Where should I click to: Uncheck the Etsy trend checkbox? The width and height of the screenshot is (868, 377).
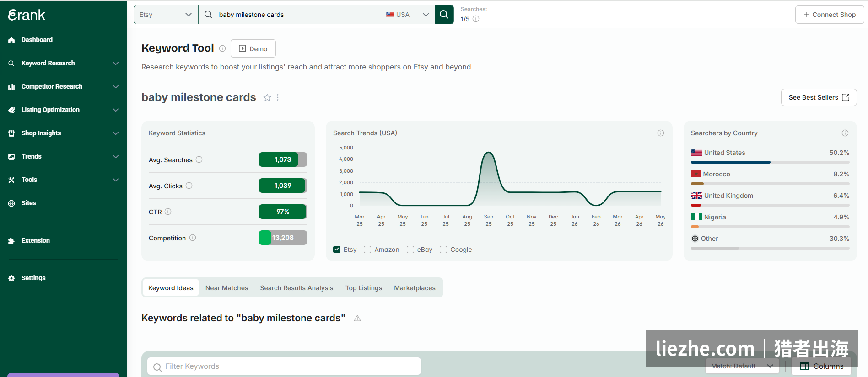point(337,250)
